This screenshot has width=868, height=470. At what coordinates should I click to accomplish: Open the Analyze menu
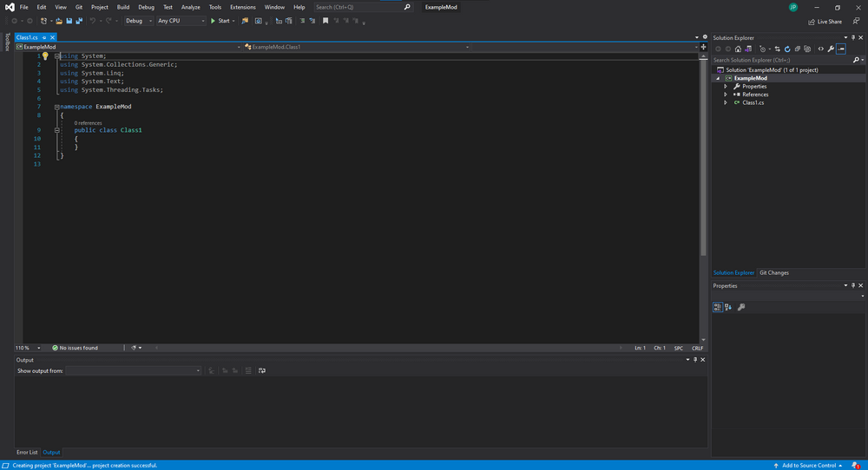190,7
